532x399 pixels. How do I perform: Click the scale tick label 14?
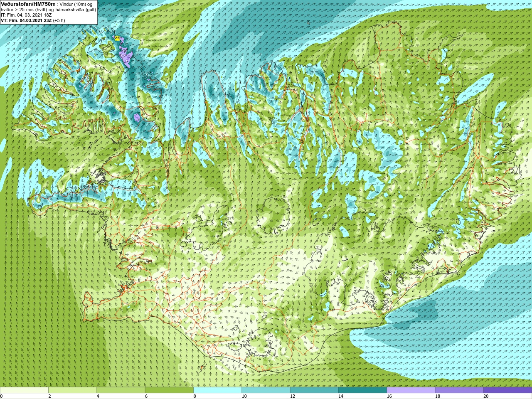click(x=341, y=396)
